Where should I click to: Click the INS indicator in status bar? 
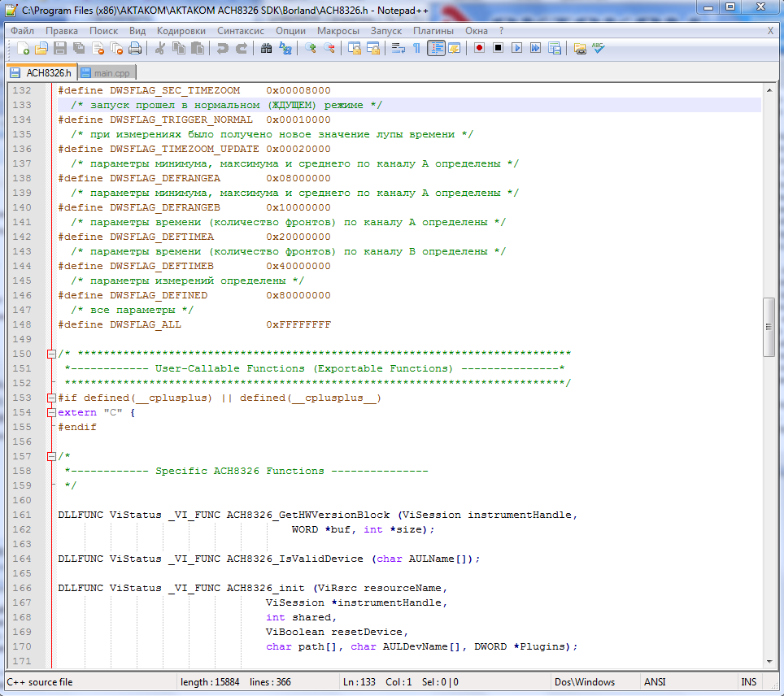(747, 681)
